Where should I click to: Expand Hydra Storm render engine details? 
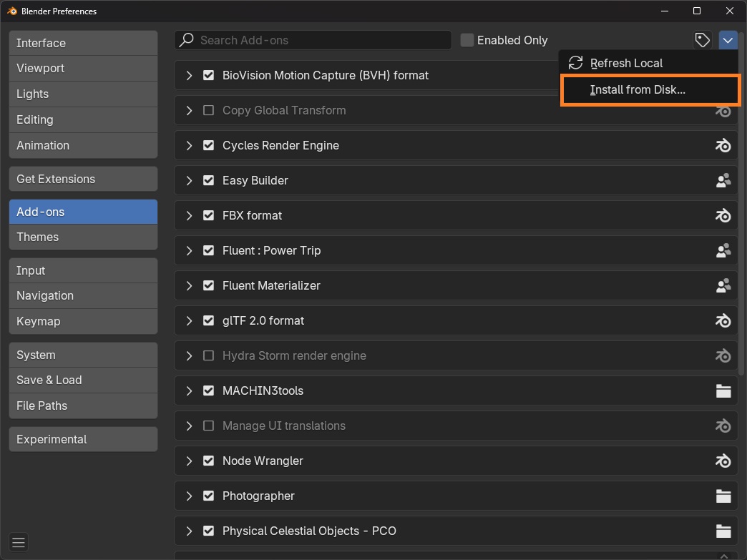click(189, 355)
